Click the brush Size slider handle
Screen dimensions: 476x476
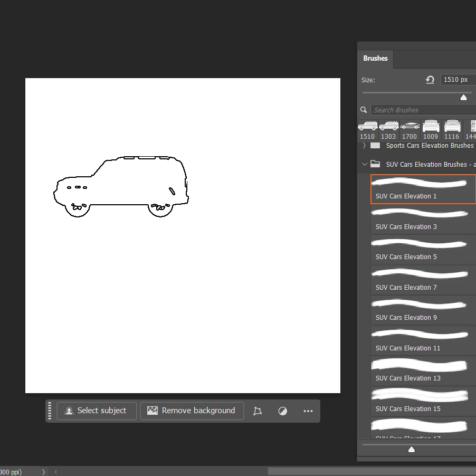pos(463,97)
